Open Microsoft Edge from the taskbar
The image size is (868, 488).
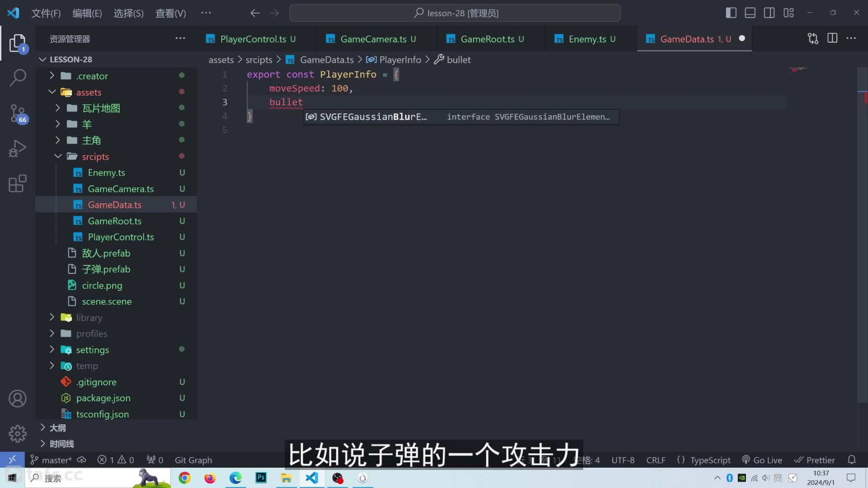coord(236,478)
